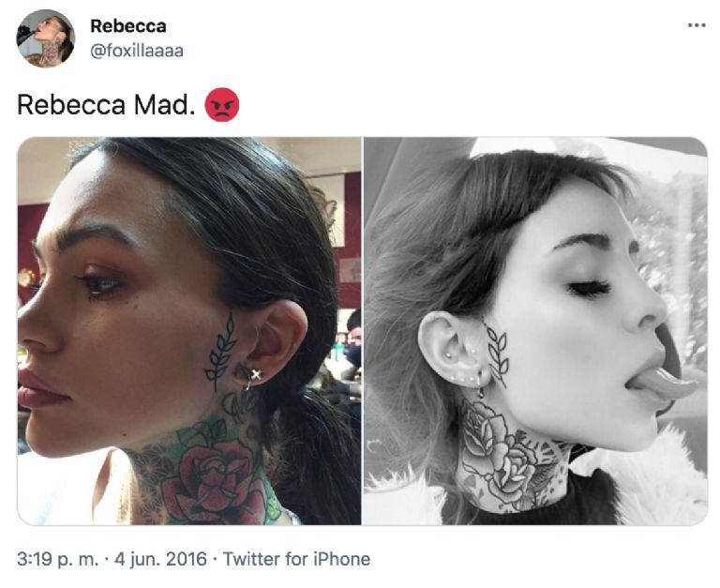Click the leaf tattoo in right photo
Screen dimensions: 720x588
pos(496,353)
